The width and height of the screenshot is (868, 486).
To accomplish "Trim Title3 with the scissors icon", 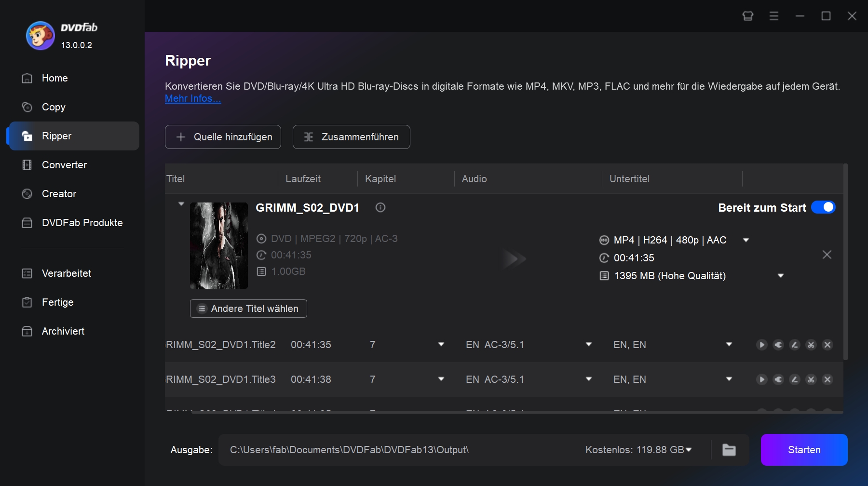I will click(811, 379).
